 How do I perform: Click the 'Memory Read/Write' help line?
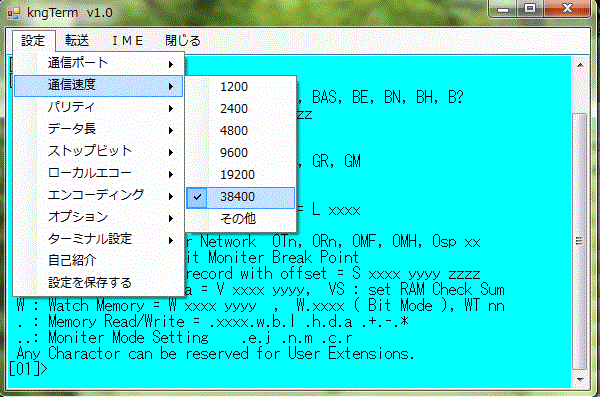pyautogui.click(x=213, y=322)
